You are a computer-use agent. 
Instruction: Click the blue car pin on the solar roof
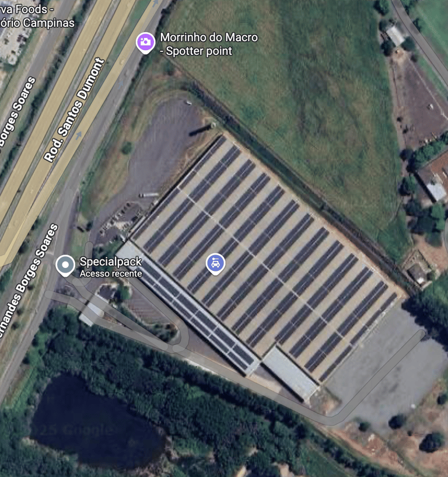[215, 264]
